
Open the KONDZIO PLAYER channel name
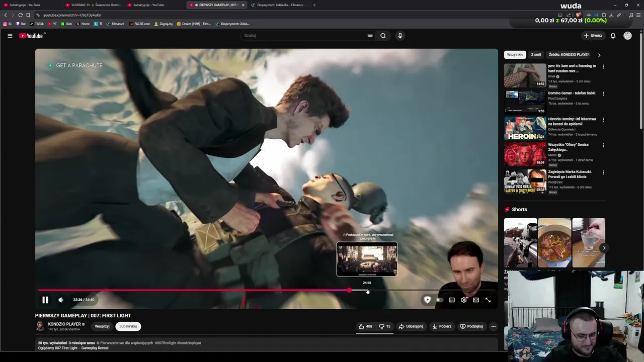coord(64,324)
